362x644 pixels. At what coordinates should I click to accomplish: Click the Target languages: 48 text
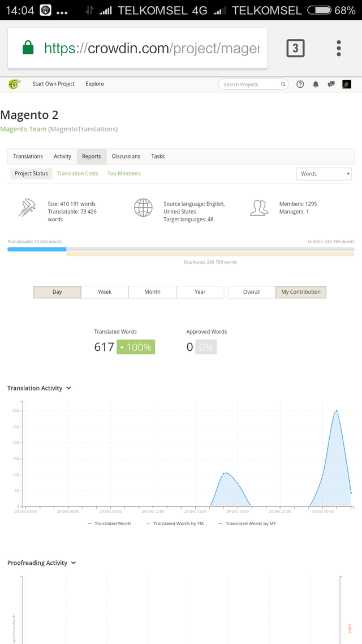point(188,220)
